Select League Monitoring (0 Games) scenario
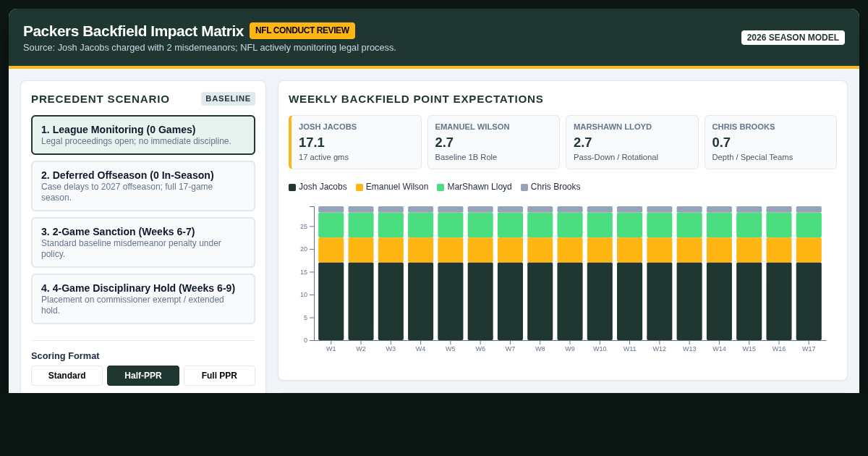The height and width of the screenshot is (456, 868). (143, 135)
